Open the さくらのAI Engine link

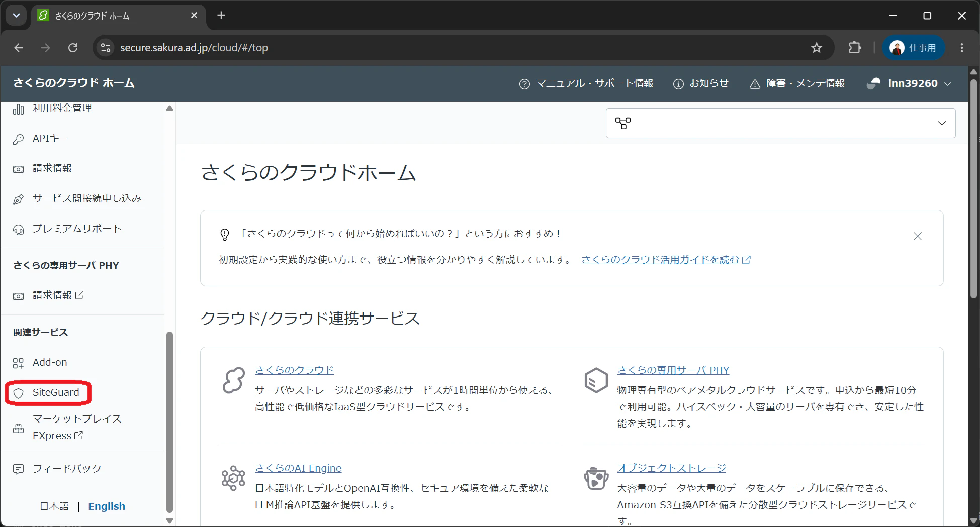coord(298,468)
